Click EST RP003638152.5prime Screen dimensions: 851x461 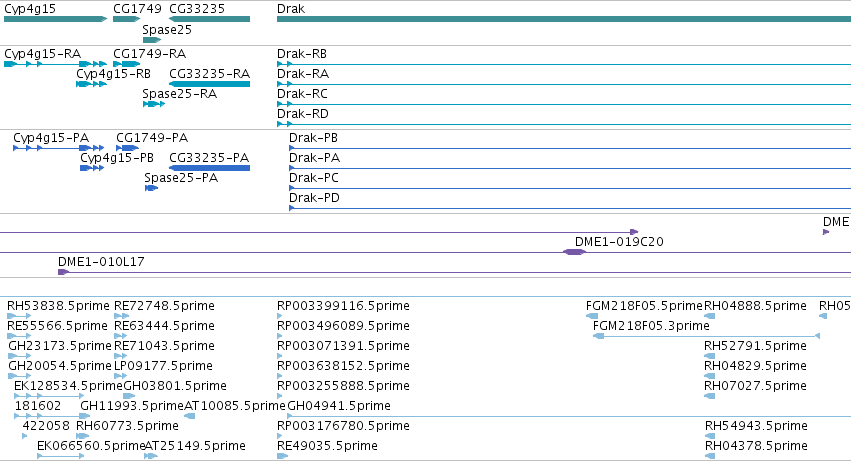pyautogui.click(x=343, y=367)
